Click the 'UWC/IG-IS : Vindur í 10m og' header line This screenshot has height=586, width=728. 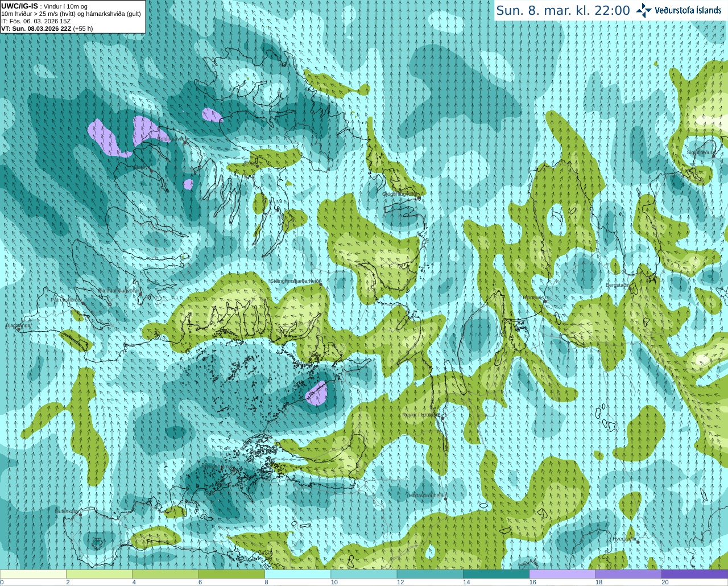point(44,6)
